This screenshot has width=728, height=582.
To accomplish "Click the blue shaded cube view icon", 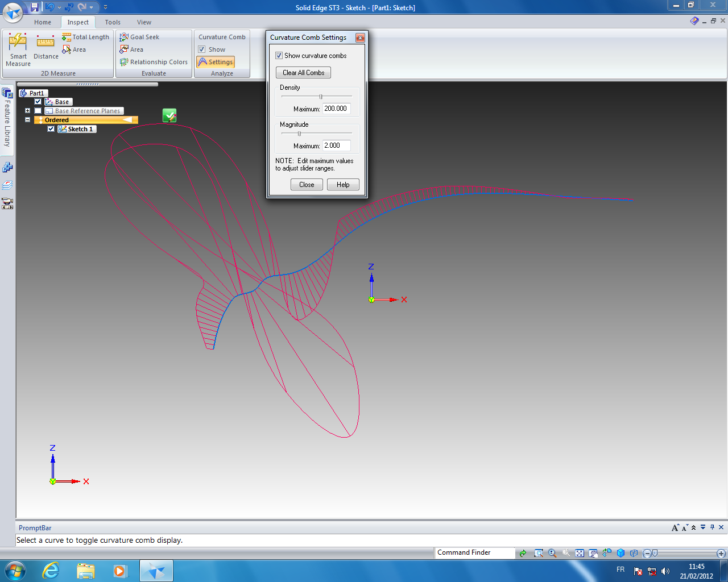I will [621, 553].
